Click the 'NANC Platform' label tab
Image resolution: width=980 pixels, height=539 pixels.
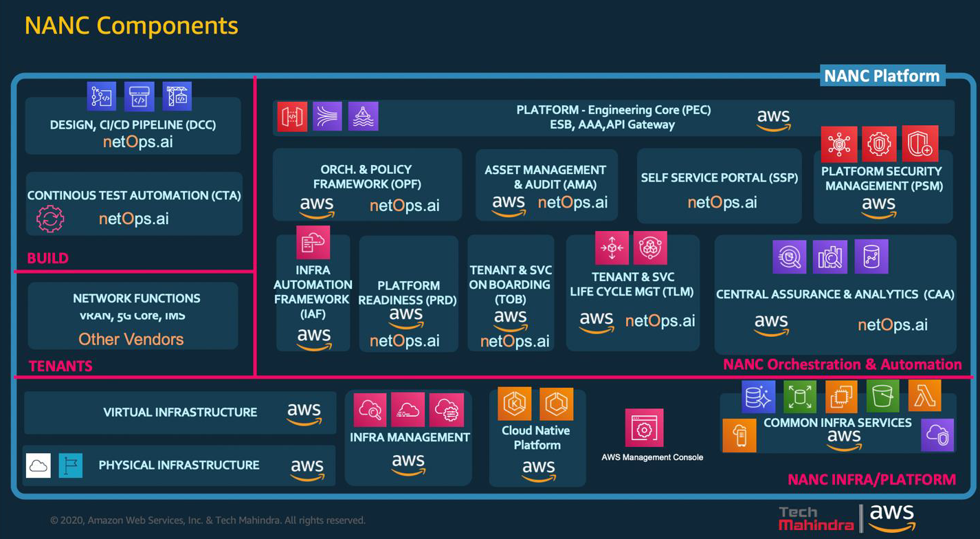882,76
